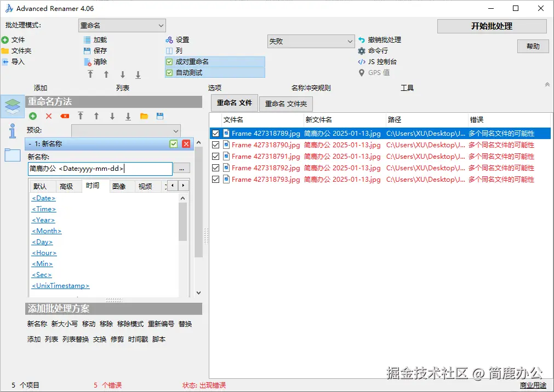The image size is (554, 392).
Task: Open the 列 columns icon
Action: pos(169,51)
